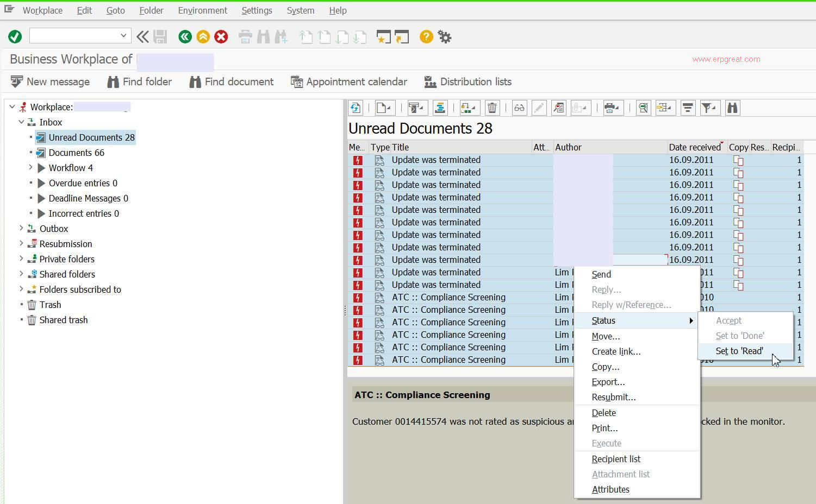Open the filter funnel toolbar icon
This screenshot has width=816, height=504.
(x=709, y=108)
